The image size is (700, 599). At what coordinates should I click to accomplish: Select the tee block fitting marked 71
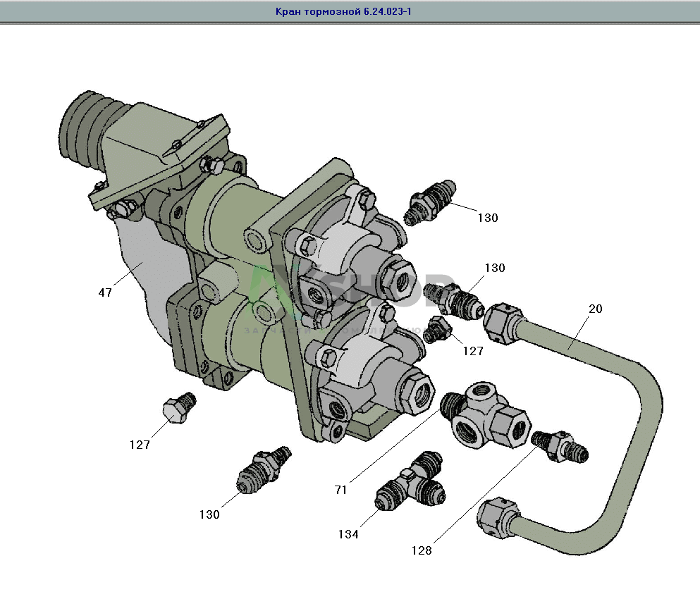486,418
